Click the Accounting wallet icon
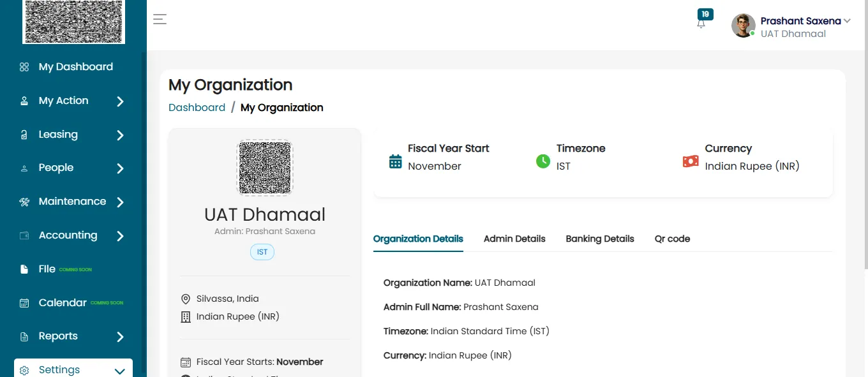Image resolution: width=868 pixels, height=377 pixels. (x=24, y=235)
